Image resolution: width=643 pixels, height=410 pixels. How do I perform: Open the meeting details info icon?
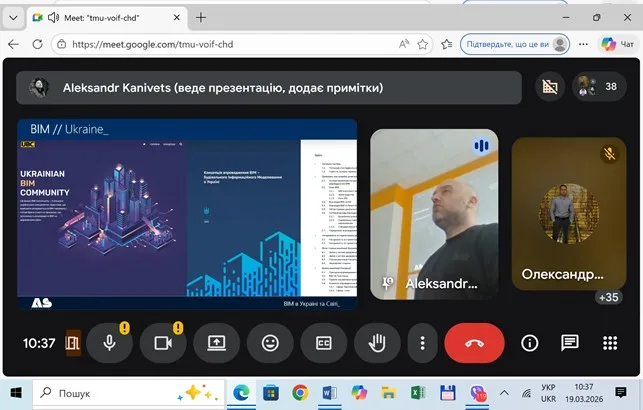coord(530,343)
